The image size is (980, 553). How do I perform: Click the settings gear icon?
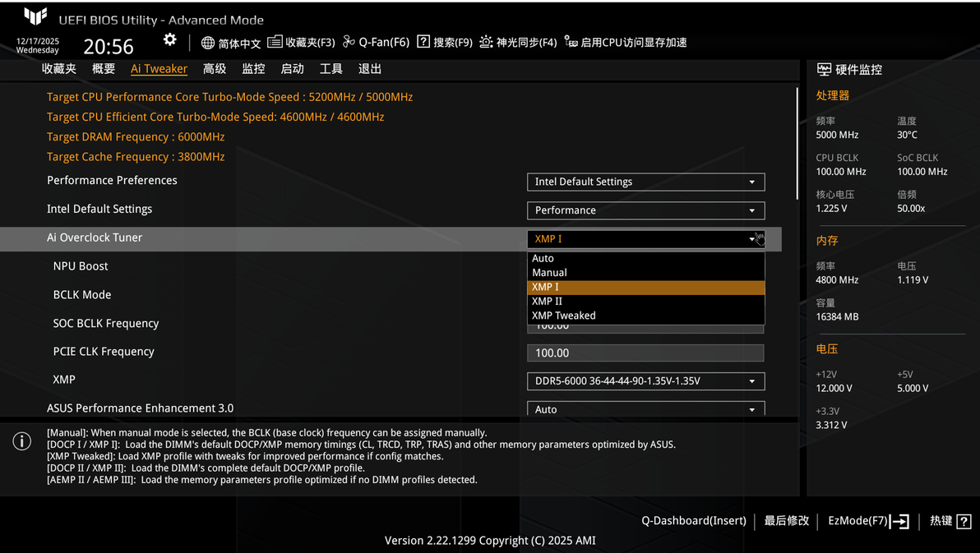(x=169, y=40)
